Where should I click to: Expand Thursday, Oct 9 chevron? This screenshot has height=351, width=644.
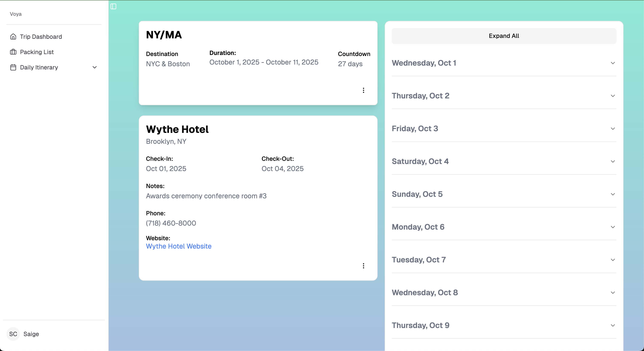coord(612,325)
